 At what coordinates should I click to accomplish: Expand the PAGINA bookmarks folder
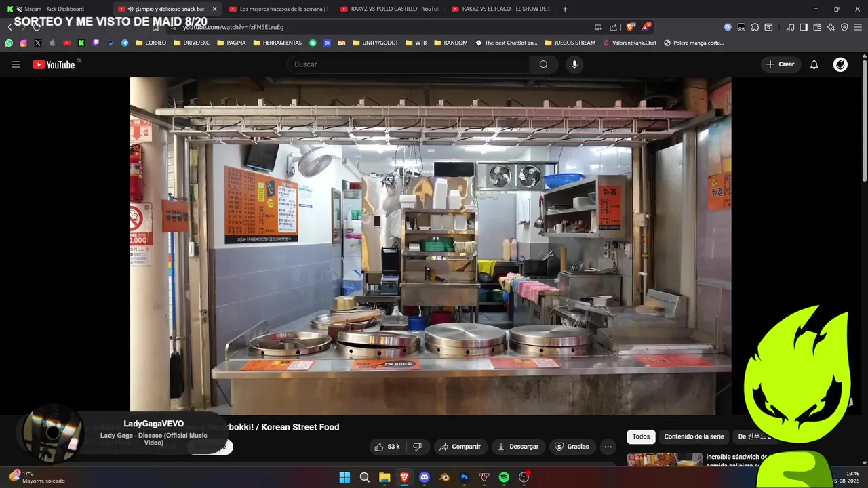tap(231, 43)
